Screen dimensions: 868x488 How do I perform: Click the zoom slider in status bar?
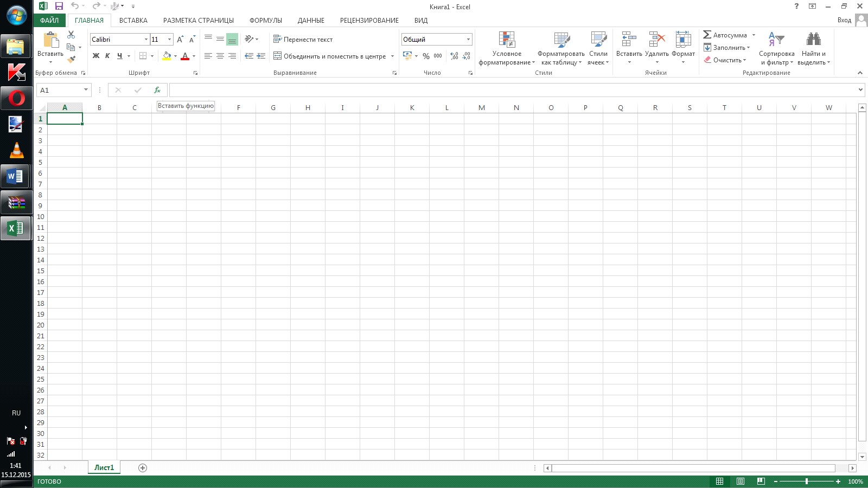point(807,481)
